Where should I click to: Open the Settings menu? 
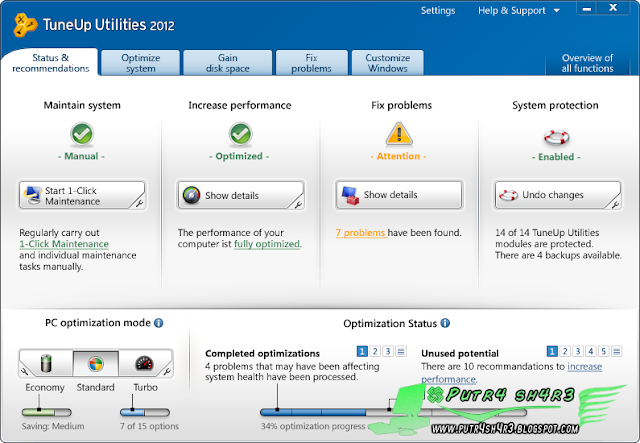point(438,10)
